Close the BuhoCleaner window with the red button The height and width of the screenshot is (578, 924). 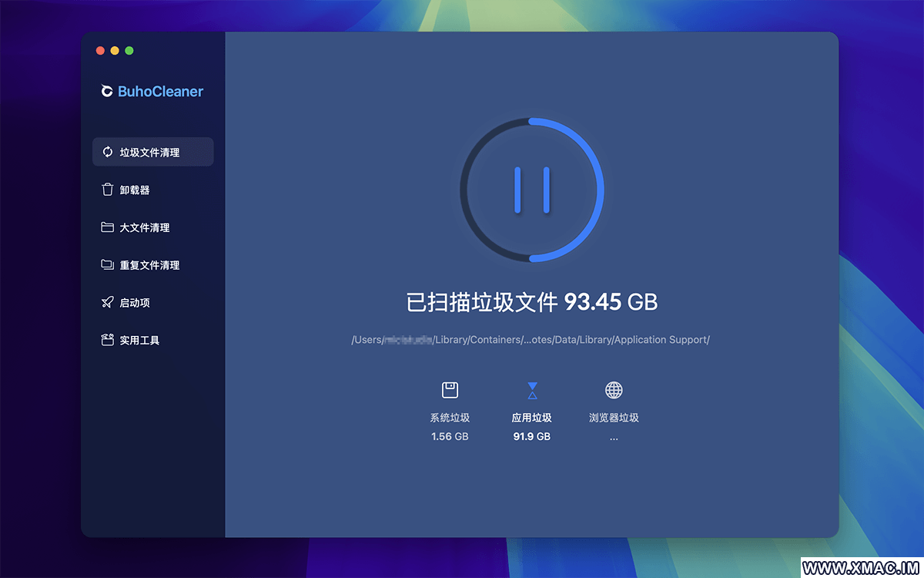[100, 51]
